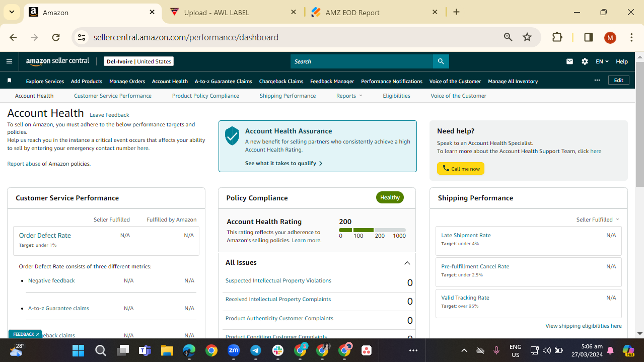Open File Explorer from taskbar
The height and width of the screenshot is (362, 644).
(x=167, y=350)
